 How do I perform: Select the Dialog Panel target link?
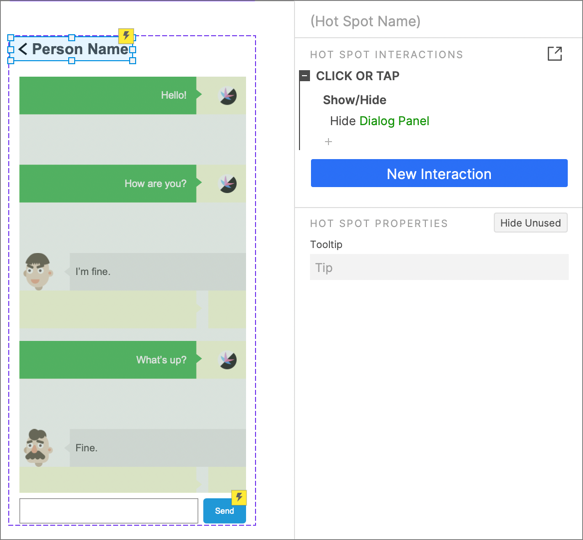coord(394,121)
